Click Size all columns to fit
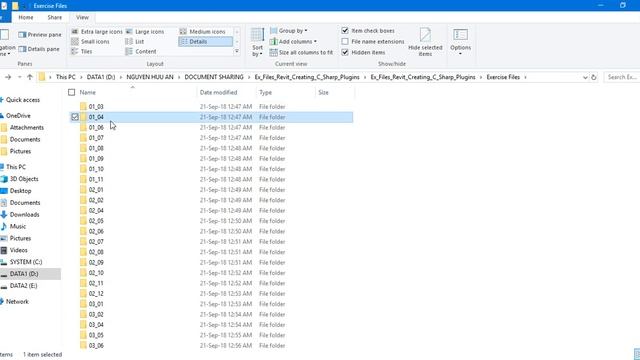The image size is (640, 360). (x=301, y=53)
